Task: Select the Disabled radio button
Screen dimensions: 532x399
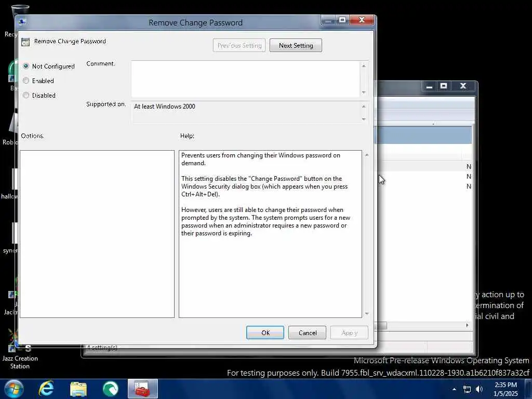Action: click(26, 96)
